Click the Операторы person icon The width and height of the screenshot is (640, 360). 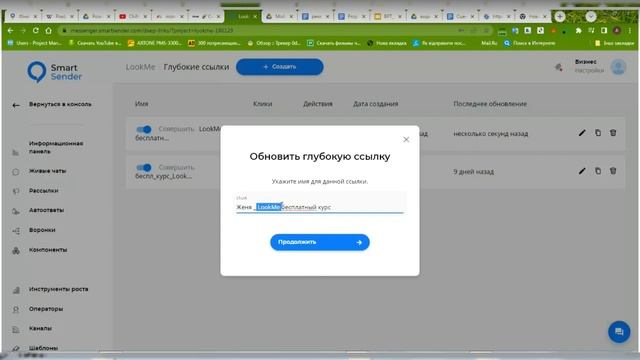pos(16,310)
